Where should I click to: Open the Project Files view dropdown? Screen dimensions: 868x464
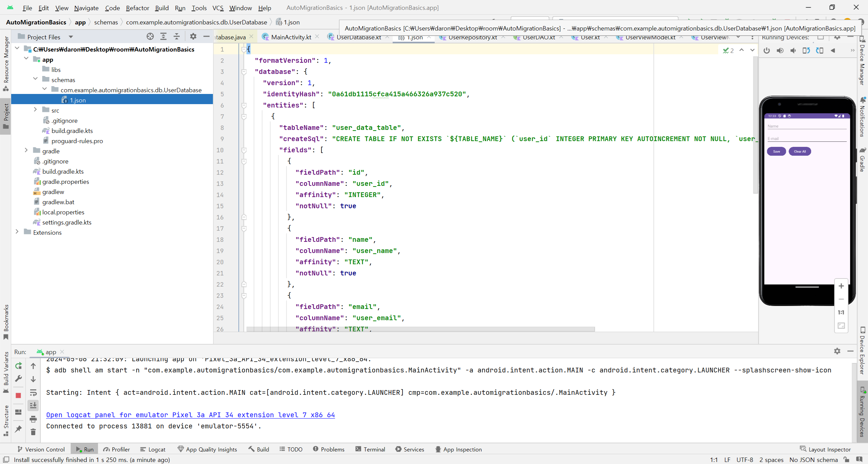[71, 37]
